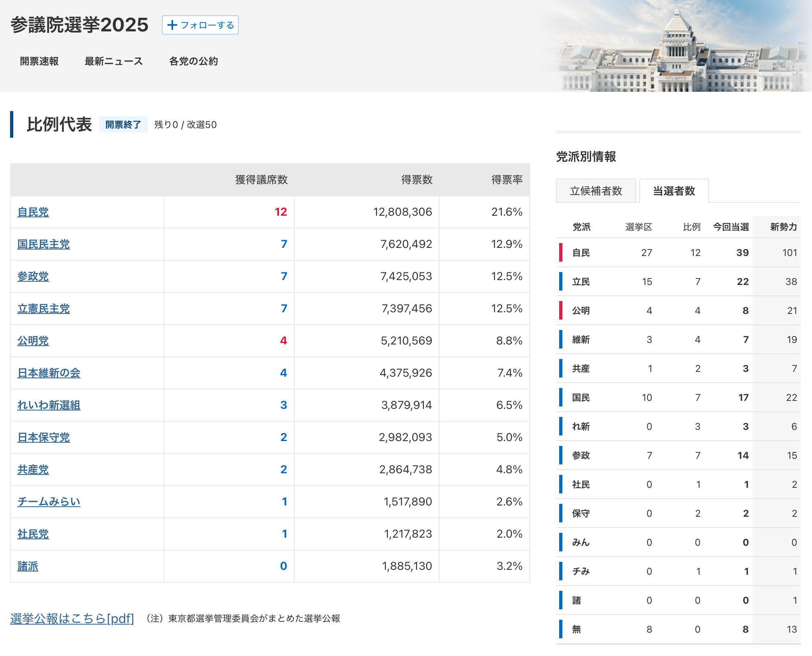Open the 各党の公約 menu item
This screenshot has height=656, width=812.
click(x=193, y=61)
